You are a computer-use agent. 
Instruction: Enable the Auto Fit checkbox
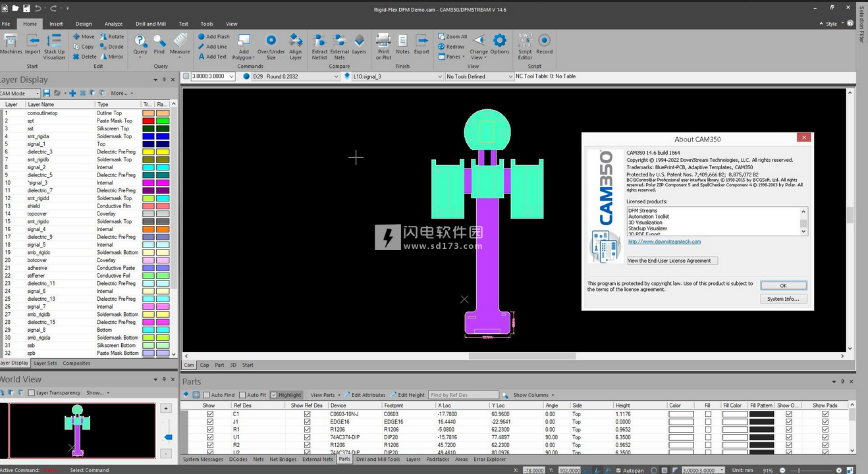(x=242, y=395)
